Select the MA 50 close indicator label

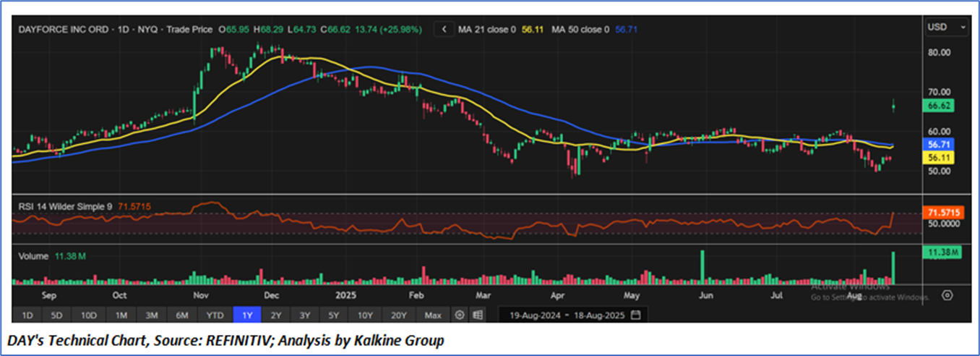click(x=580, y=30)
